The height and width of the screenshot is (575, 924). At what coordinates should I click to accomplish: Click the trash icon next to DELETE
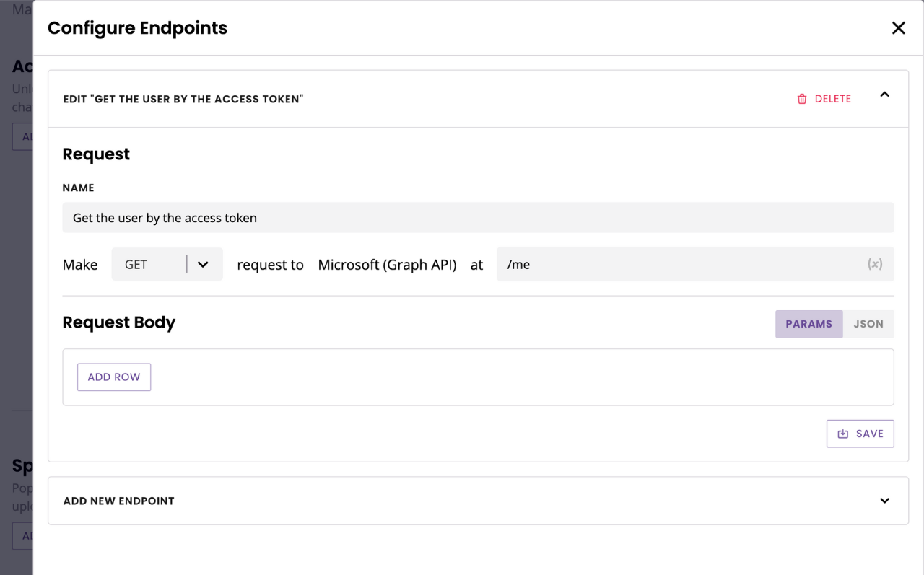(801, 99)
